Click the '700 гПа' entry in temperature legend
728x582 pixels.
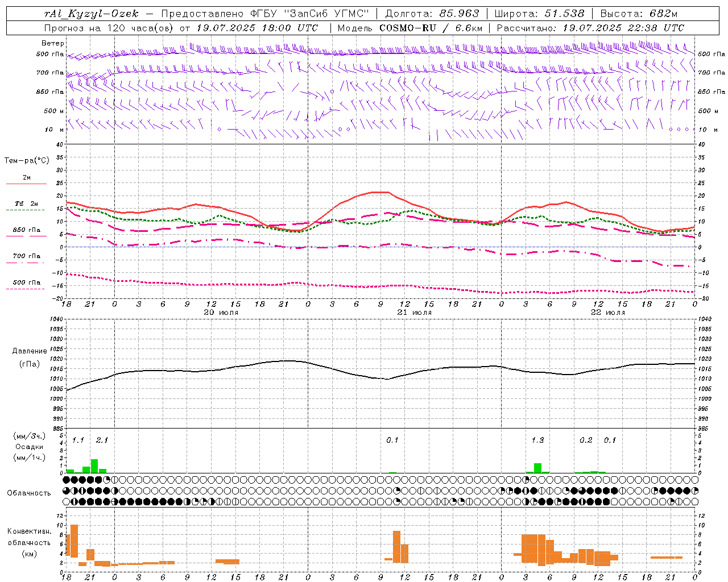click(27, 256)
